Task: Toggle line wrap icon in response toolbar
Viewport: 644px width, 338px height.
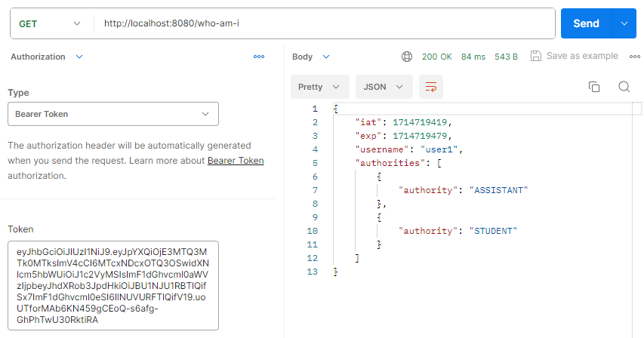Action: 431,87
